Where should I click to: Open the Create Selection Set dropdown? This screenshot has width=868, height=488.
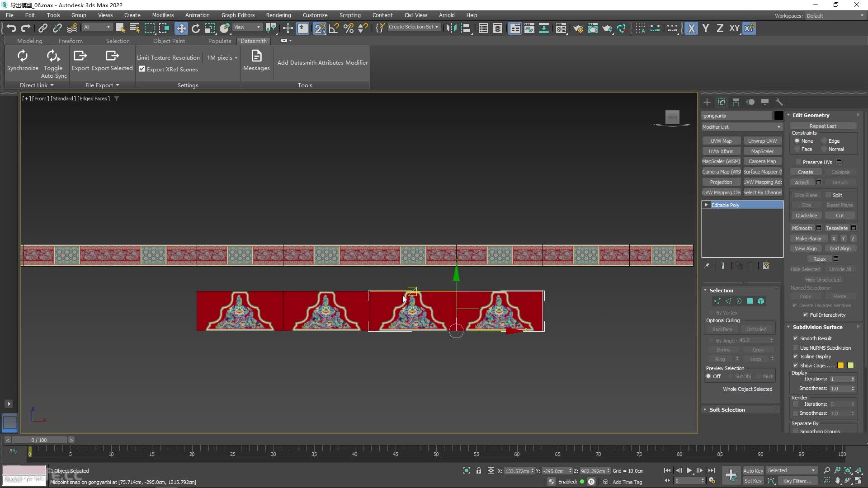coord(413,27)
